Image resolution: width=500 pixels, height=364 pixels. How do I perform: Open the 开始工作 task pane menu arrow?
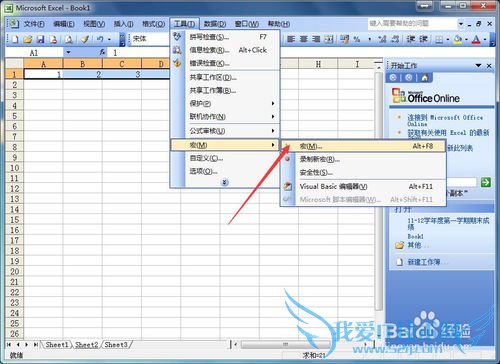click(x=478, y=65)
